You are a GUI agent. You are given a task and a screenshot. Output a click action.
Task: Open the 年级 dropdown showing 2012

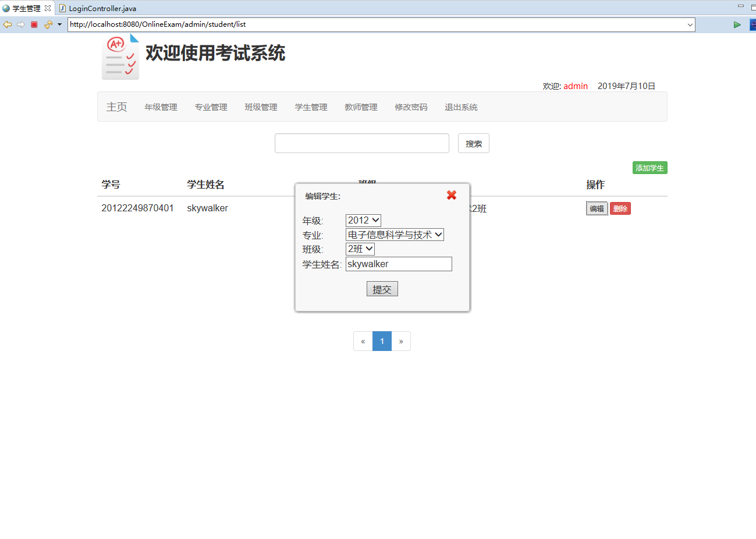pyautogui.click(x=363, y=220)
